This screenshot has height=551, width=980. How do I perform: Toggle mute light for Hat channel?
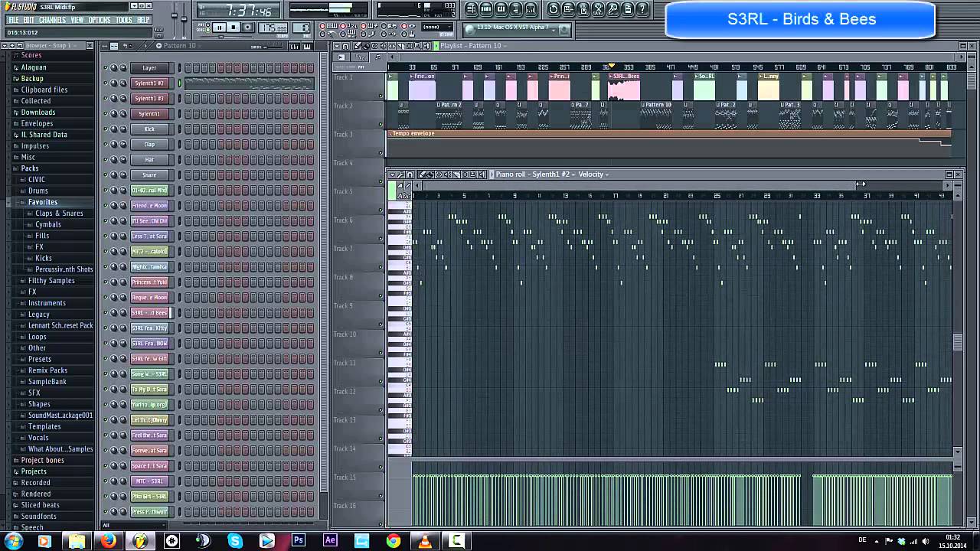pos(106,159)
